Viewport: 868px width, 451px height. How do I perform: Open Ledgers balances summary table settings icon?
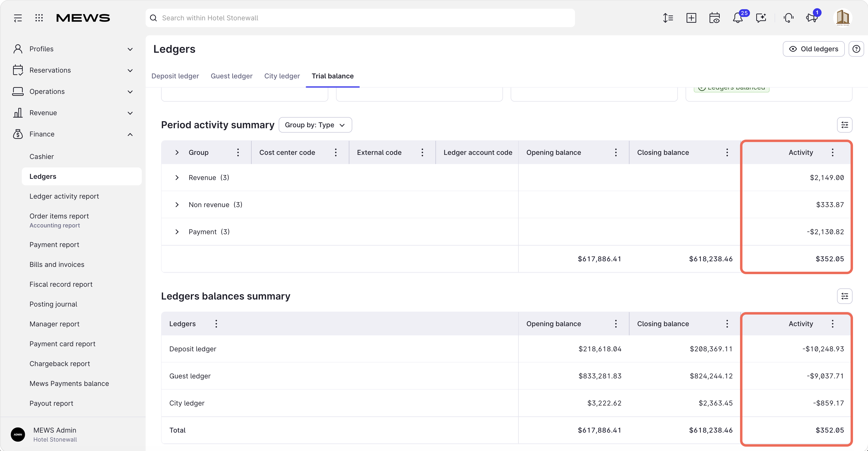844,296
